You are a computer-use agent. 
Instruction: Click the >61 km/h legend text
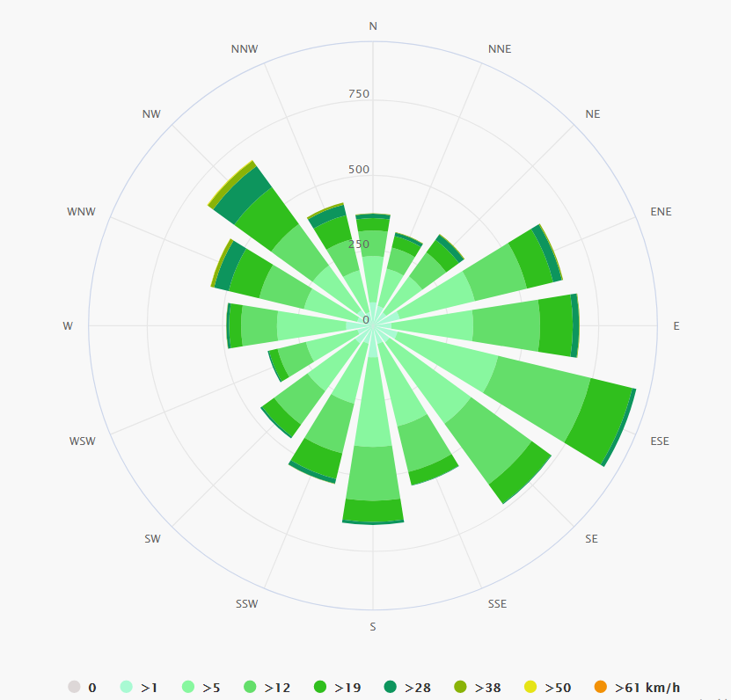(647, 688)
